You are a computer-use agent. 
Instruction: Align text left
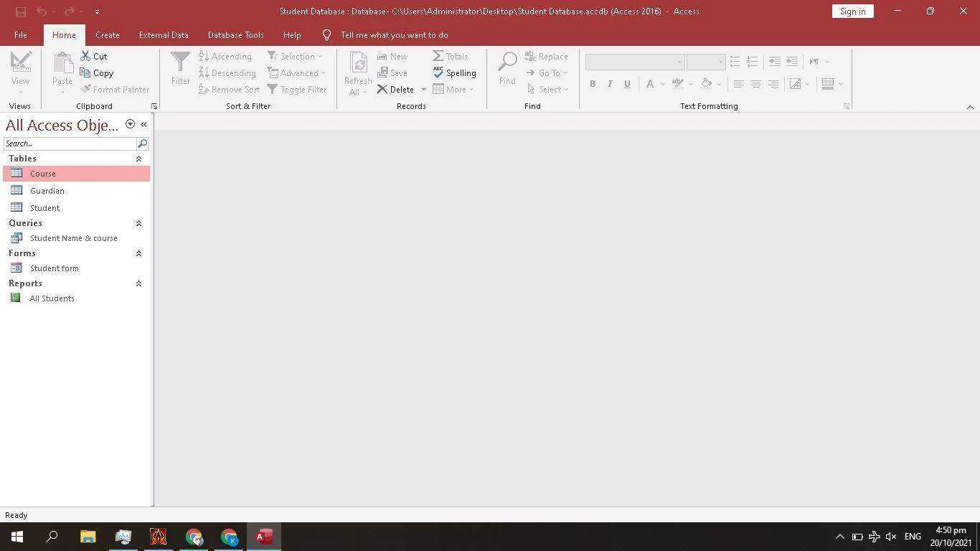click(x=738, y=84)
